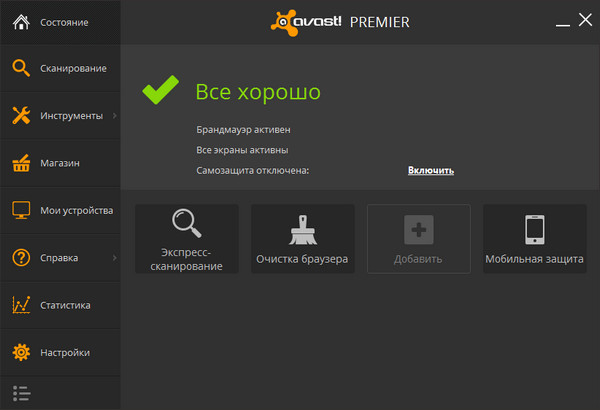Click the shopping basket Магазин icon
Image resolution: width=600 pixels, height=410 pixels.
(x=21, y=163)
